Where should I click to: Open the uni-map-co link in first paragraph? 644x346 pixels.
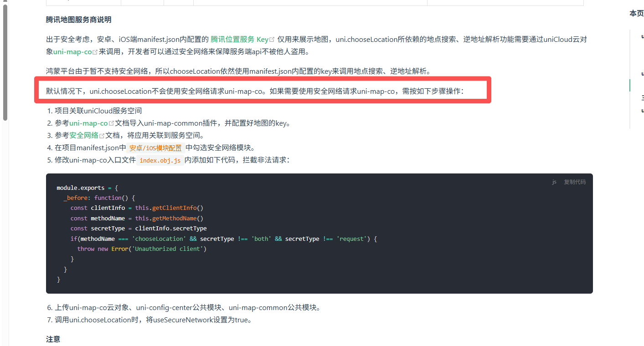pos(72,52)
